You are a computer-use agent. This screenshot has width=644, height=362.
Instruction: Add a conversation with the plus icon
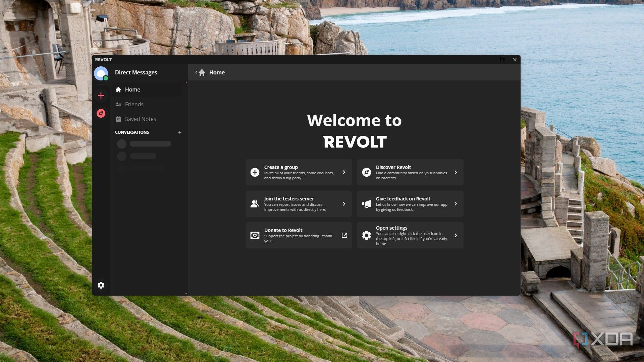click(x=180, y=132)
